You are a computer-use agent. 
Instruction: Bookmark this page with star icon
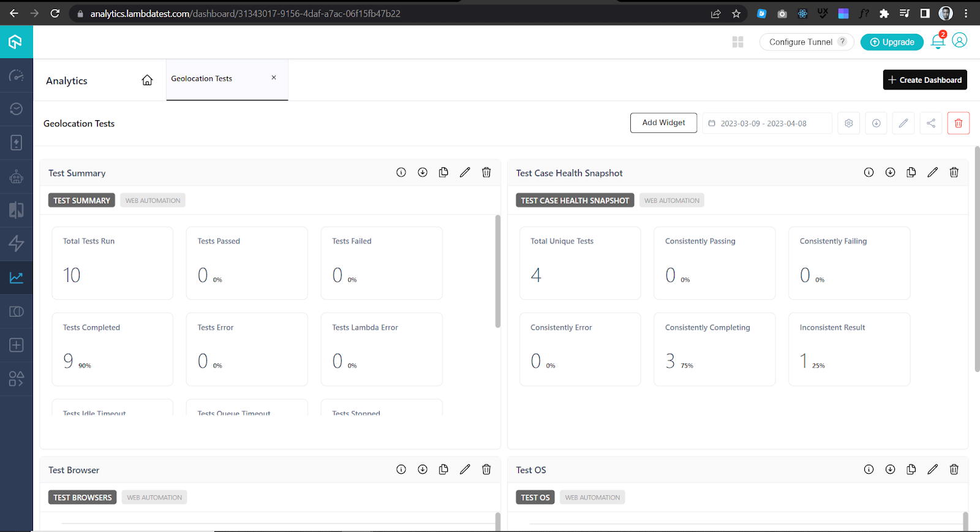coord(736,13)
